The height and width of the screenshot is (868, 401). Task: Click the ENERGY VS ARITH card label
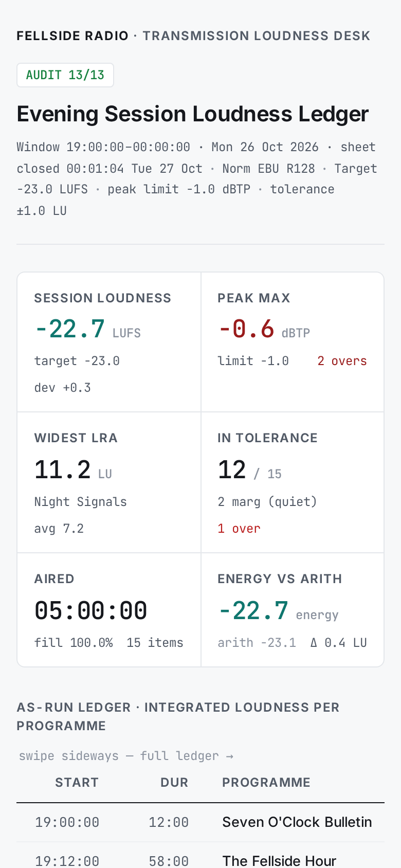[280, 579]
